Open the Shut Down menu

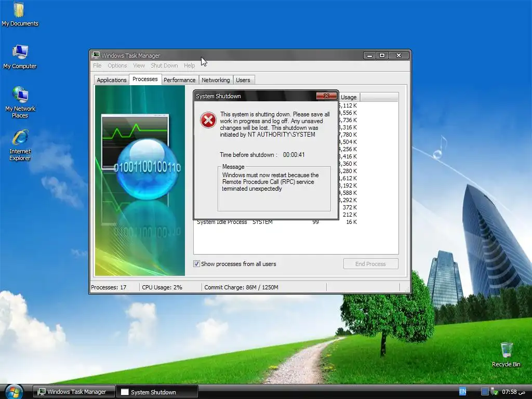point(164,65)
